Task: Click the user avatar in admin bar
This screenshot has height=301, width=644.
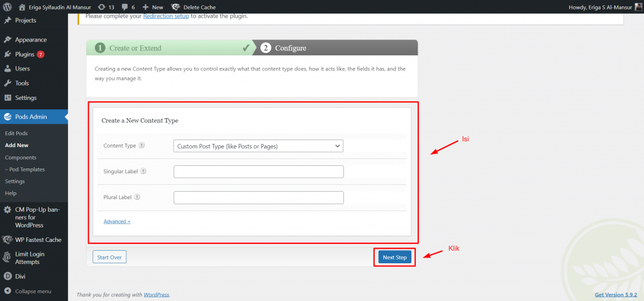Action: (638, 7)
